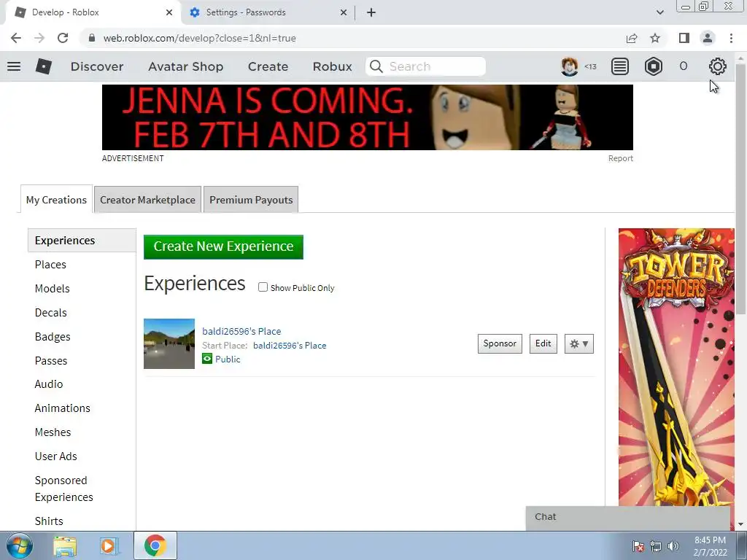Open Premium Payouts tab
This screenshot has width=747, height=560.
pyautogui.click(x=251, y=200)
